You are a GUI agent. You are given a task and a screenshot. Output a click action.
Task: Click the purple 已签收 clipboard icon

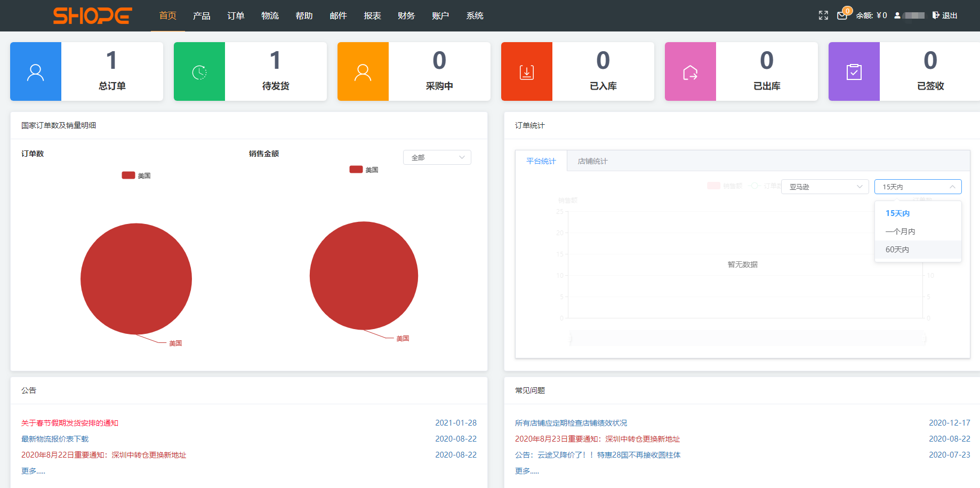(x=854, y=71)
